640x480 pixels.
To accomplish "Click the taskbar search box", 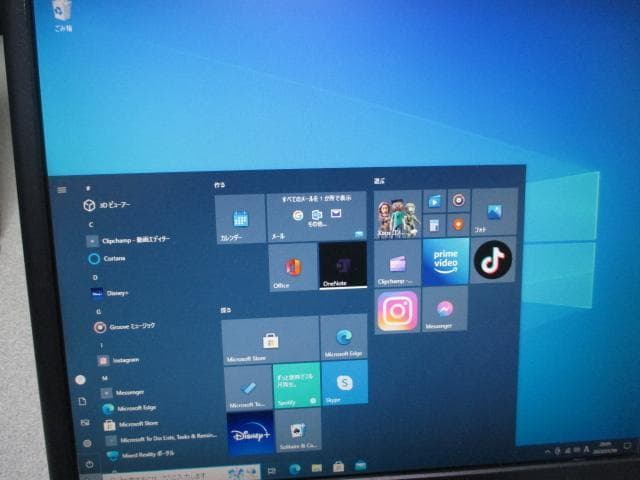I will tap(181, 473).
